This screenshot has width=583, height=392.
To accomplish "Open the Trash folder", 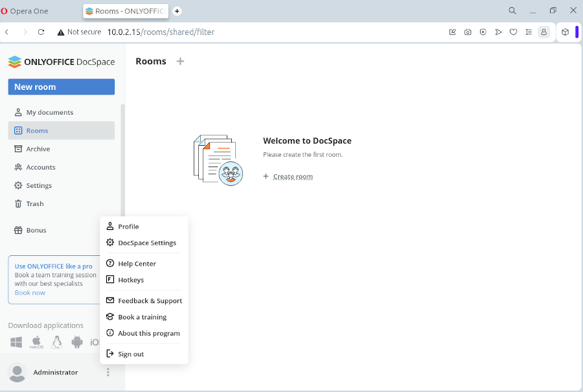I will tap(62, 204).
